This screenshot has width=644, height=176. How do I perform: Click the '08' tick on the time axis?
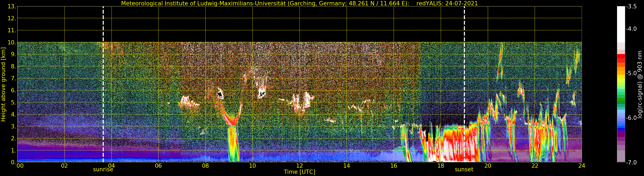click(205, 166)
